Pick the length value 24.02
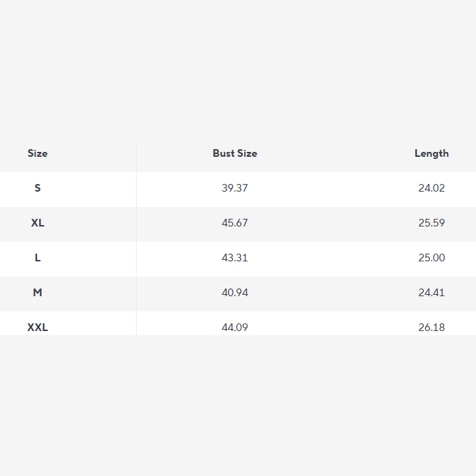 click(x=431, y=188)
